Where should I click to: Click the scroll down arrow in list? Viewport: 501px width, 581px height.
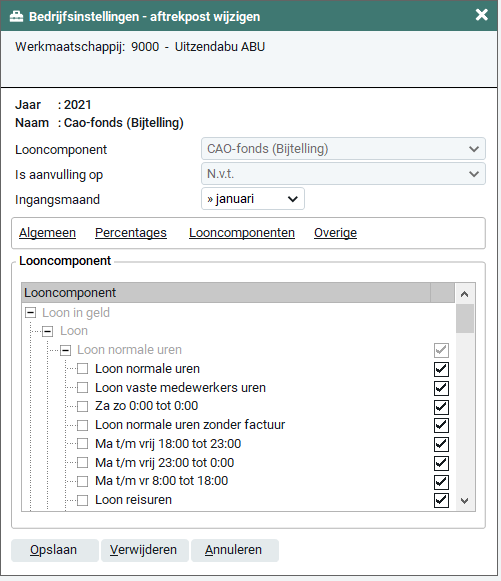465,501
